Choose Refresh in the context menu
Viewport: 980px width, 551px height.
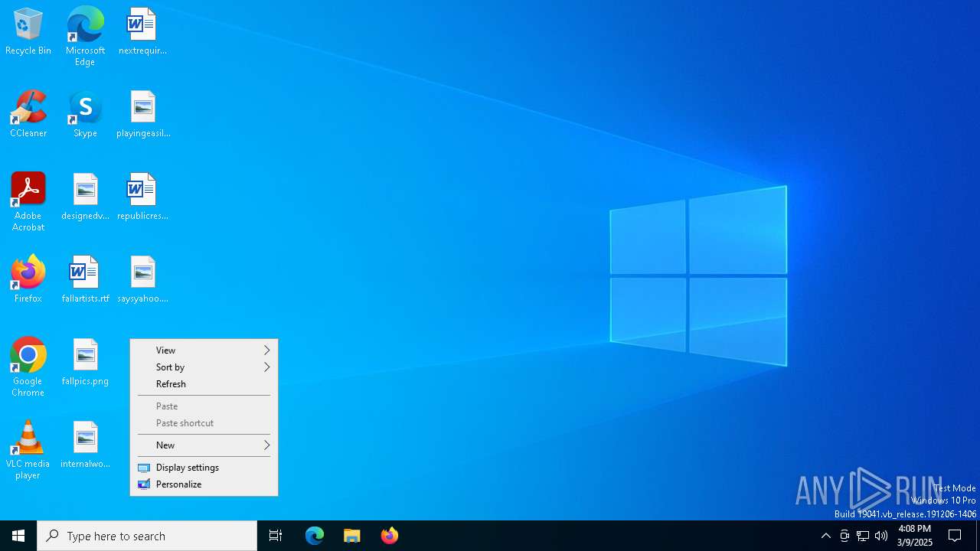tap(204, 384)
